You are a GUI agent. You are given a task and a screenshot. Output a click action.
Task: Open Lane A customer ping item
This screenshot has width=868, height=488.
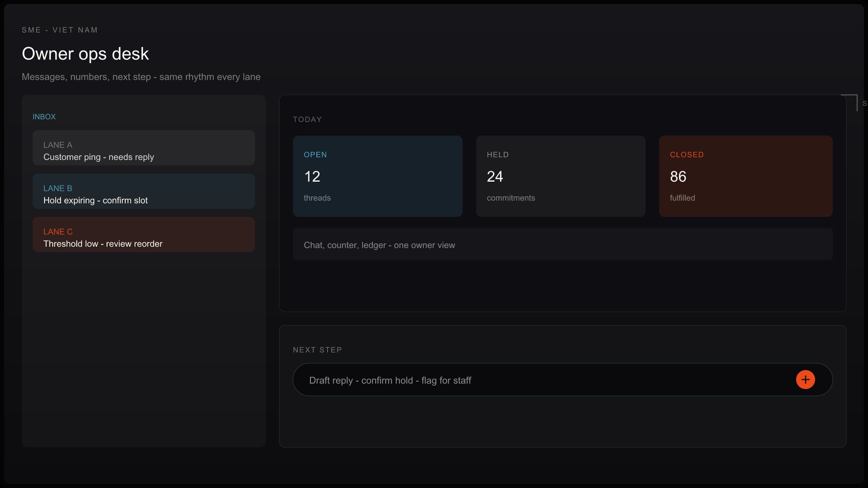[144, 148]
